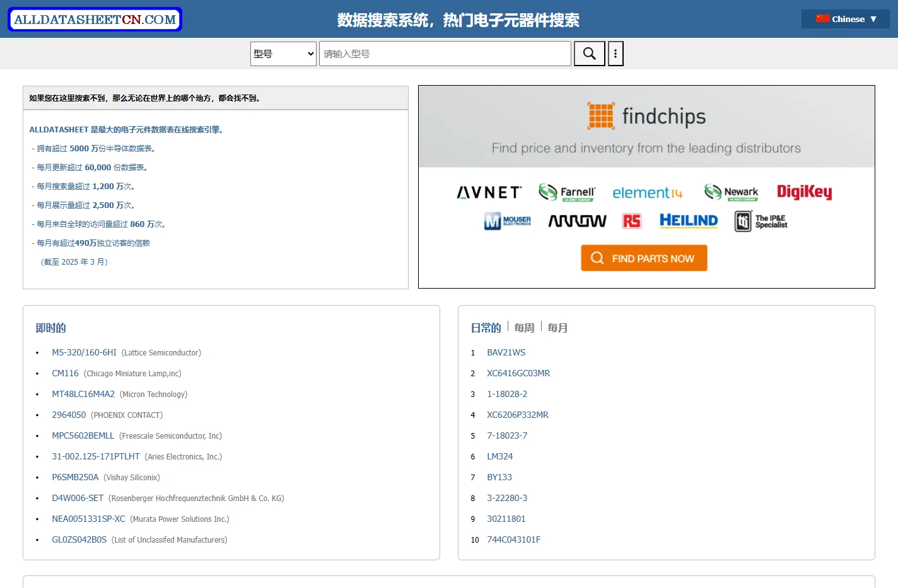Viewport: 898px width, 588px height.
Task: Click the Newark distributor logo
Action: [732, 192]
